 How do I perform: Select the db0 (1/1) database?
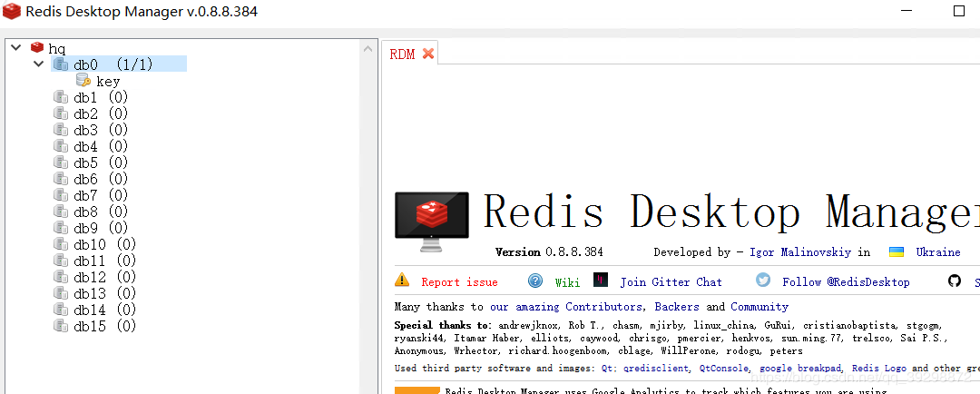119,64
